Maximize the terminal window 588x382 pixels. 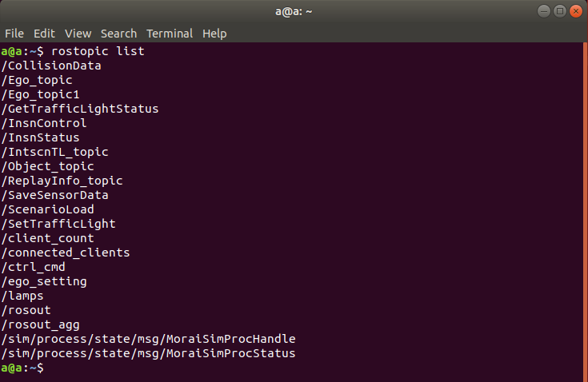[x=560, y=11]
